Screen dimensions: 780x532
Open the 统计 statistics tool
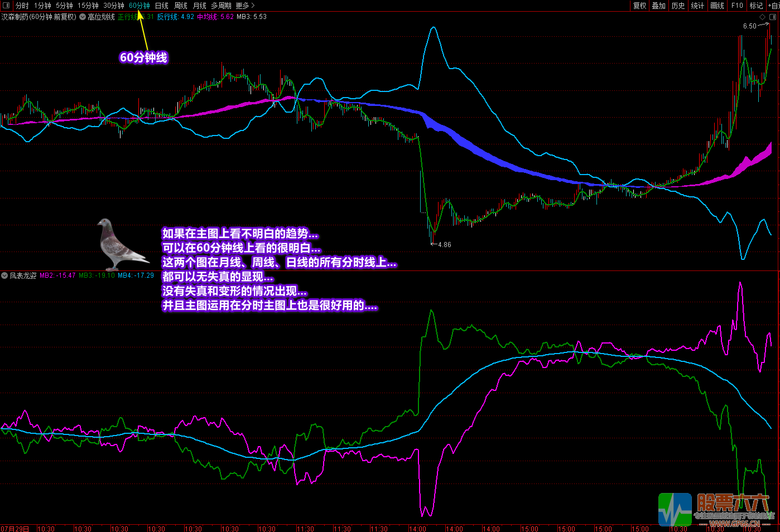click(697, 6)
